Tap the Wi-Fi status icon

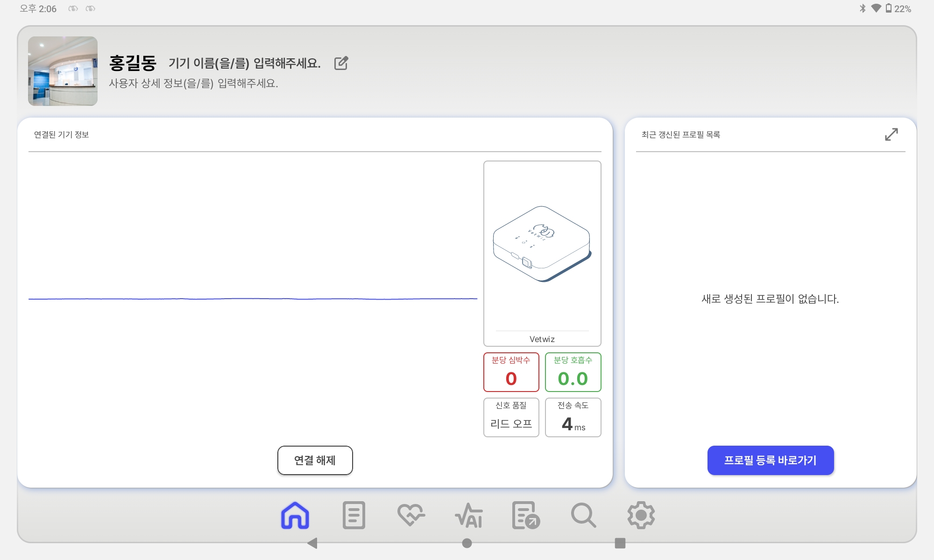(x=876, y=8)
